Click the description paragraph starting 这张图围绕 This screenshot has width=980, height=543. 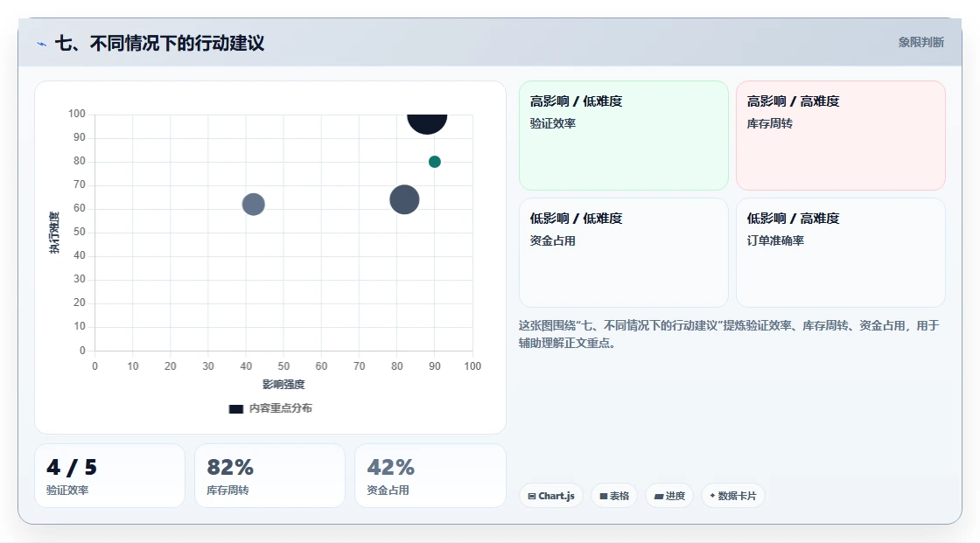(729, 334)
